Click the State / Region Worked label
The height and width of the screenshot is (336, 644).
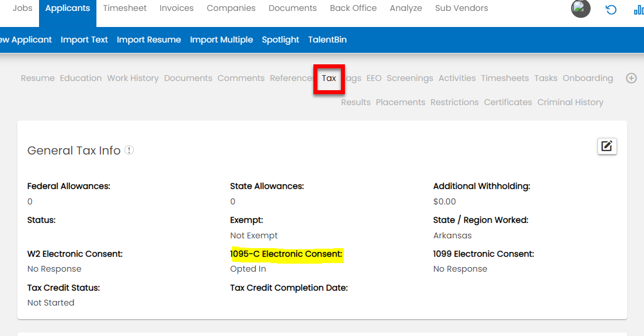coord(480,220)
